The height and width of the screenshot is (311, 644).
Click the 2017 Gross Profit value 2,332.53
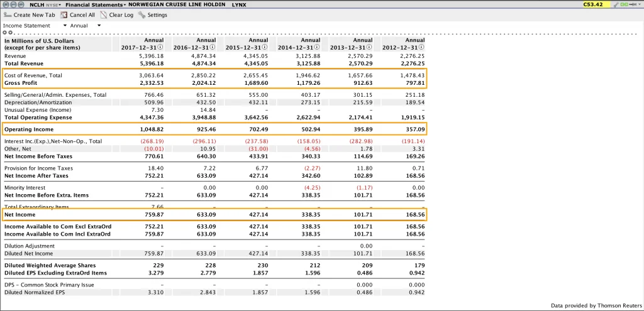[x=151, y=83]
